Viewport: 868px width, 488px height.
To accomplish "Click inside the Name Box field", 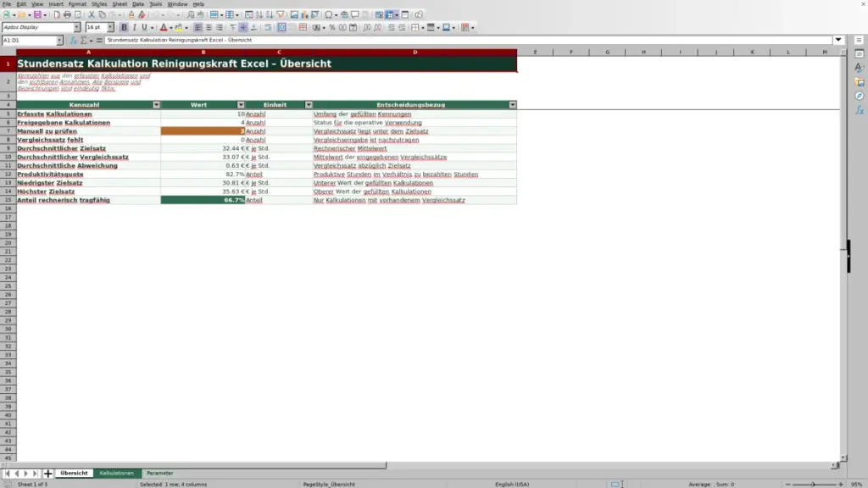I will pyautogui.click(x=29, y=41).
